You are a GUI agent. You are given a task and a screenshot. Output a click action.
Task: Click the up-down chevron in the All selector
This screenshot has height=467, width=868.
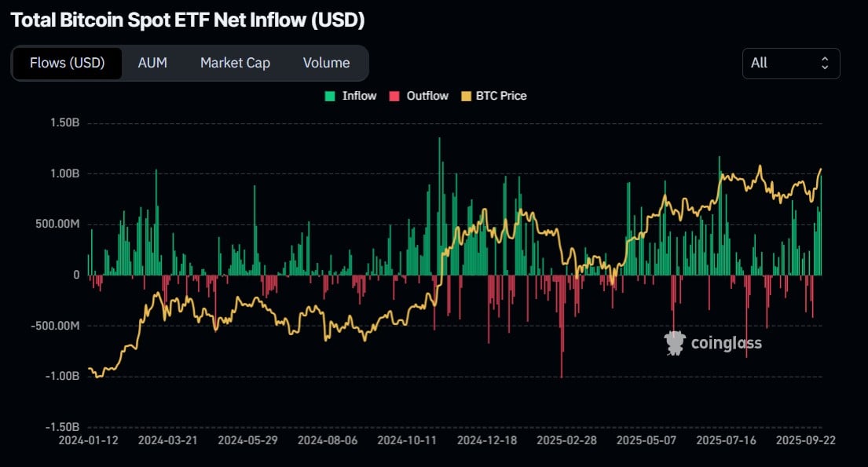pyautogui.click(x=825, y=63)
